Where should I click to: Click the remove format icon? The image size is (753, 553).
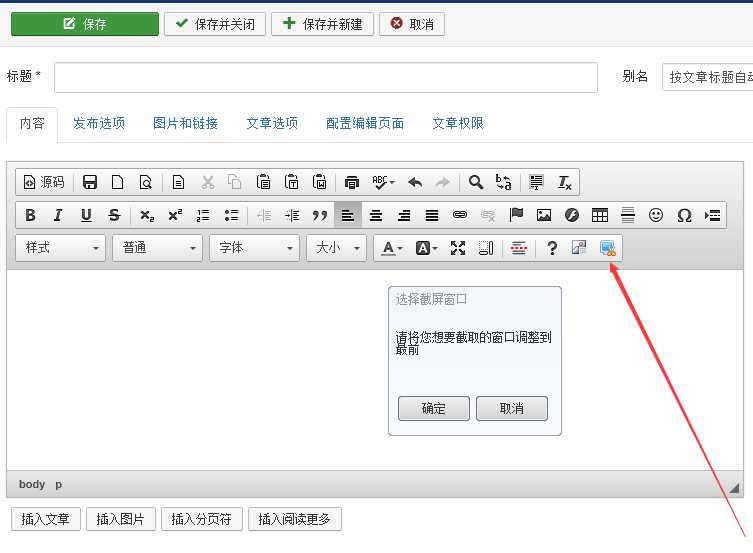564,182
